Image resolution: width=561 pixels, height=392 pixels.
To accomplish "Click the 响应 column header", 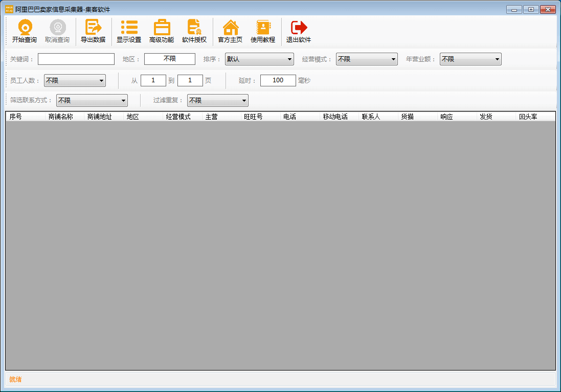I will click(x=457, y=117).
